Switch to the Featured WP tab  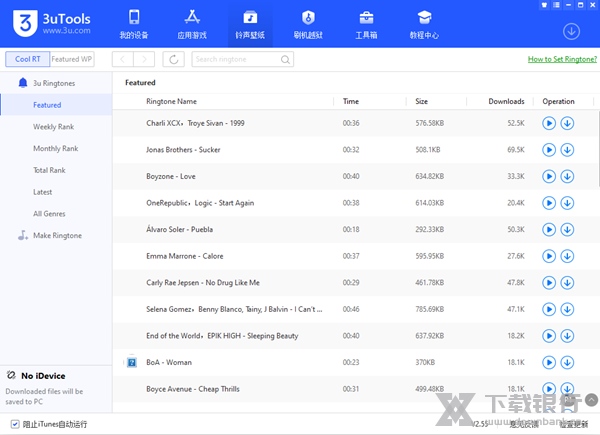point(72,59)
